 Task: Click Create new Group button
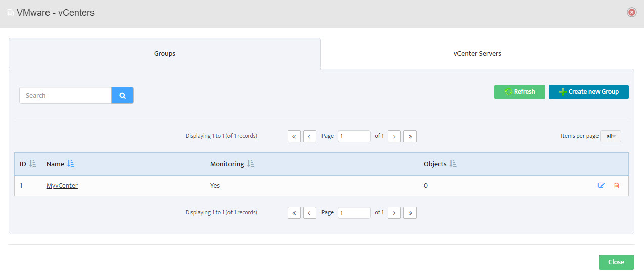click(589, 92)
